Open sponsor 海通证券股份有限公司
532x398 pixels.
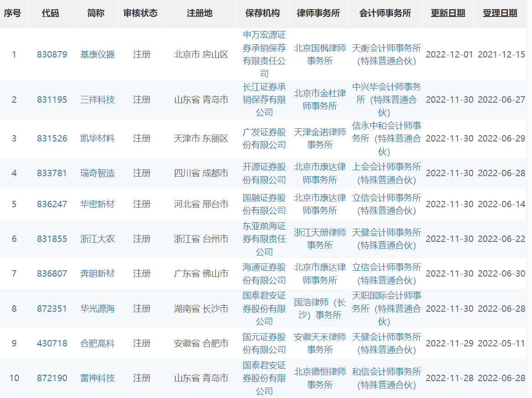[x=264, y=273]
